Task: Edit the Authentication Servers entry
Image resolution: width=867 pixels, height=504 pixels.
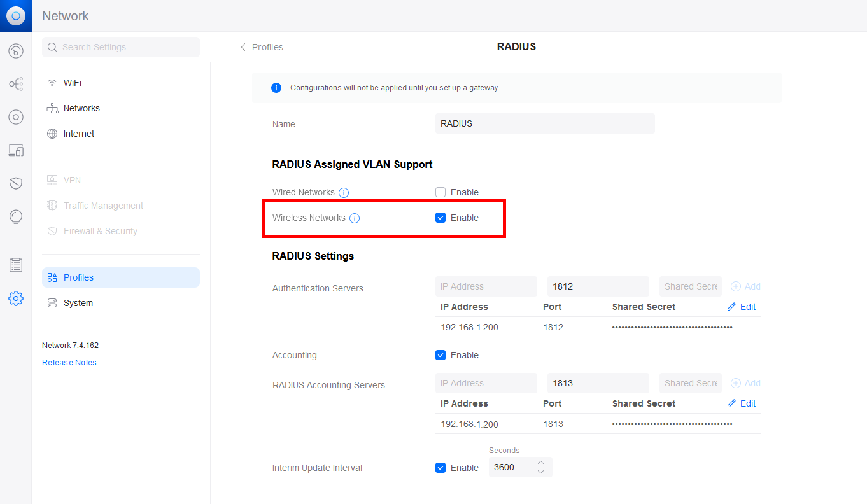Action: pos(742,306)
